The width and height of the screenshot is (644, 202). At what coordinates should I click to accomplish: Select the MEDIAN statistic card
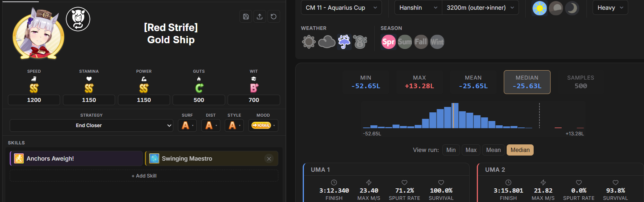[x=527, y=82]
